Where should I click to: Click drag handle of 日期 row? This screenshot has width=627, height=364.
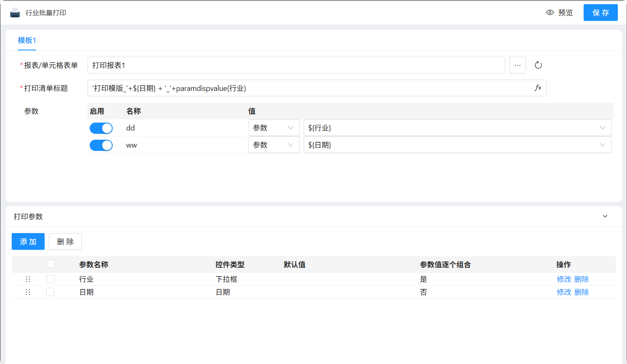[28, 292]
